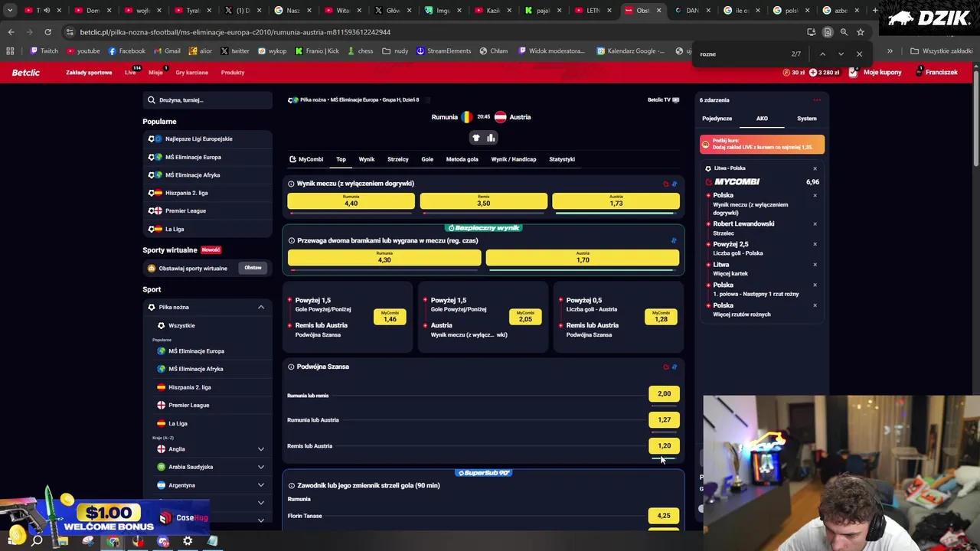Screen dimensions: 980x551
Task: Open the browser apps grid icon
Action: pyautogui.click(x=10, y=51)
